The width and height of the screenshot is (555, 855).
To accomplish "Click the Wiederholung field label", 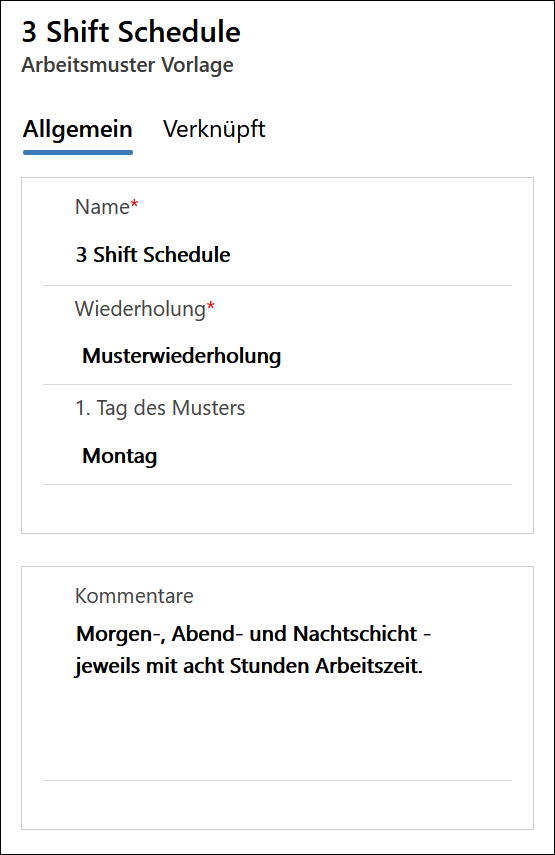I will coord(140,309).
